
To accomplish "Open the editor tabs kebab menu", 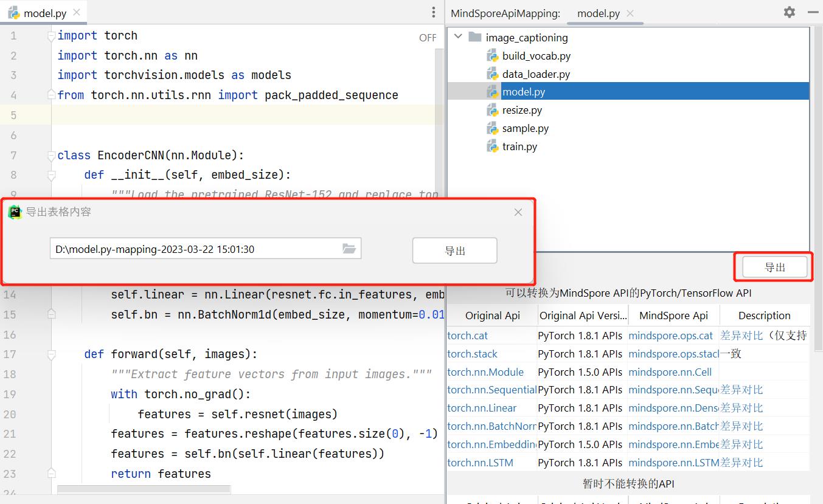I will (433, 12).
